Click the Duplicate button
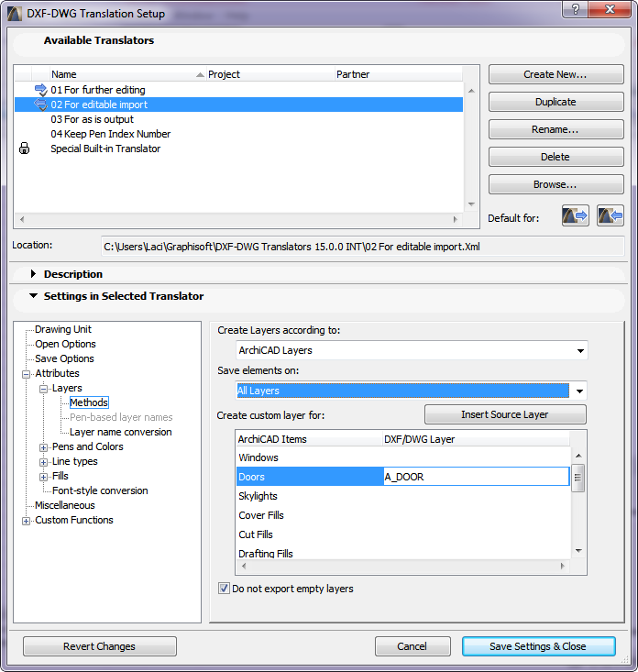This screenshot has height=672, width=638. pyautogui.click(x=555, y=102)
